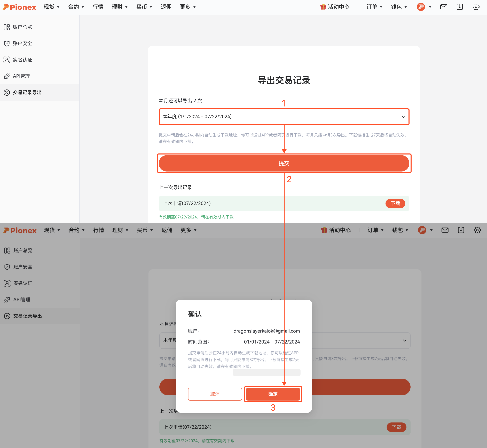
Task: Select 实名认证 in the top sidebar
Action: click(x=40, y=60)
